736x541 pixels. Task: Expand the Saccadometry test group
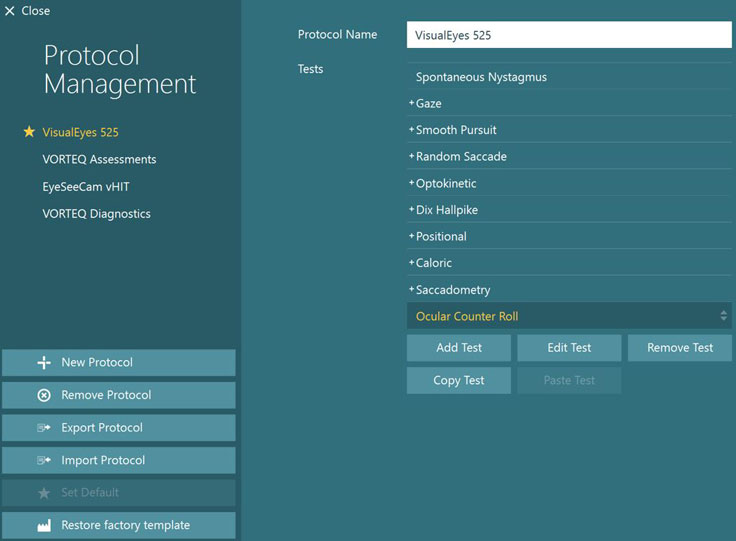click(411, 289)
